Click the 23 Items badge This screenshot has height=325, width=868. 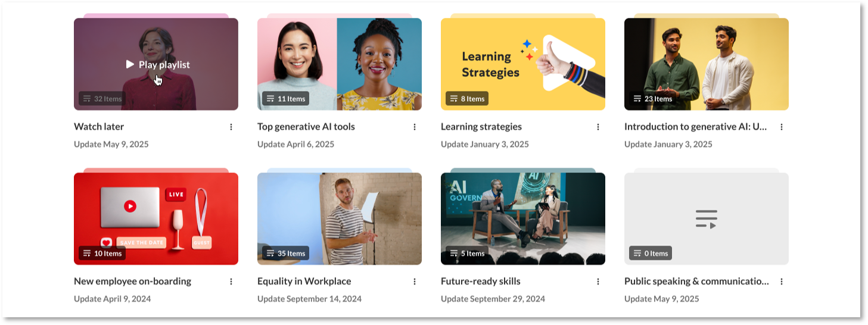652,99
